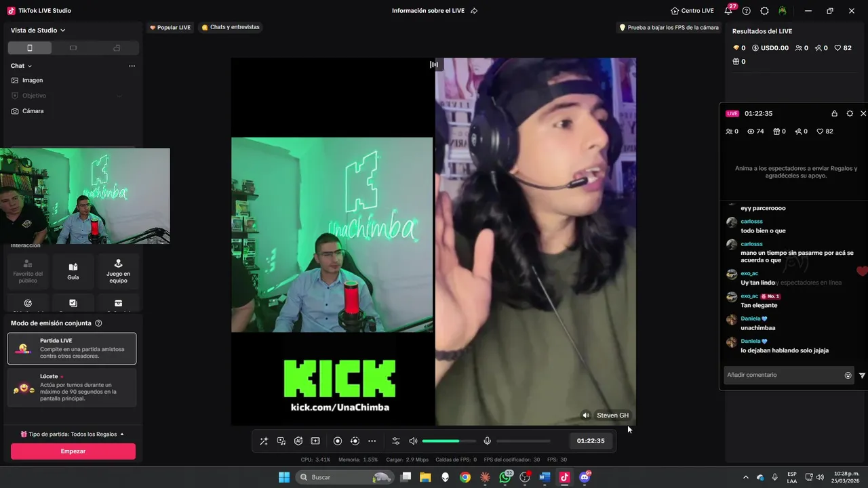Toggle the Steven GH guest speaker icon

coord(586,415)
